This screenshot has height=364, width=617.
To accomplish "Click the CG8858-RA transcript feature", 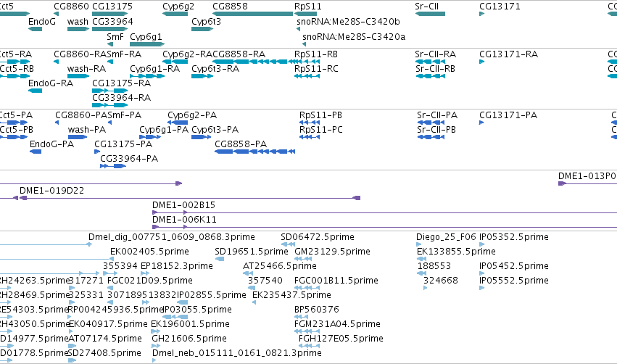I will pyautogui.click(x=254, y=62).
